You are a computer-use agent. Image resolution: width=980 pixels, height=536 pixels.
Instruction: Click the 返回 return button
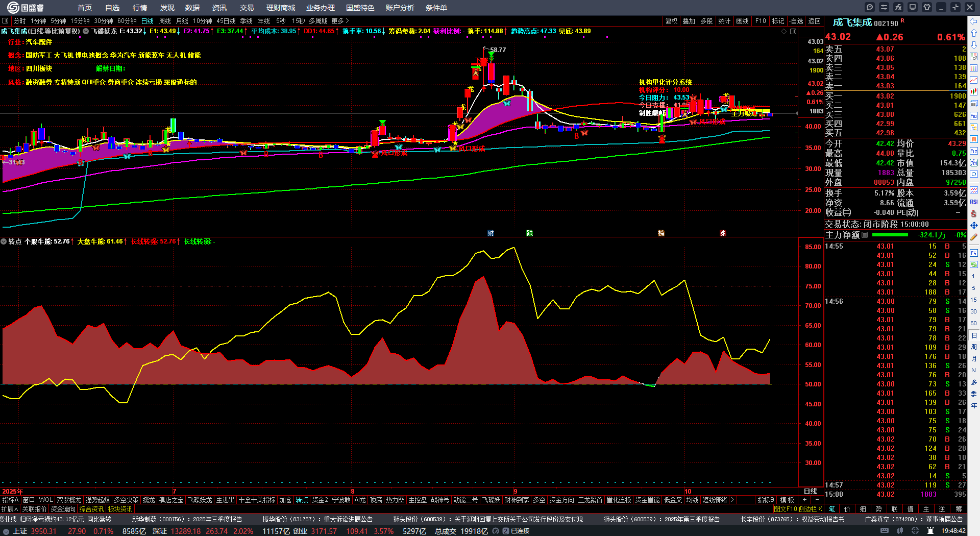(x=815, y=21)
